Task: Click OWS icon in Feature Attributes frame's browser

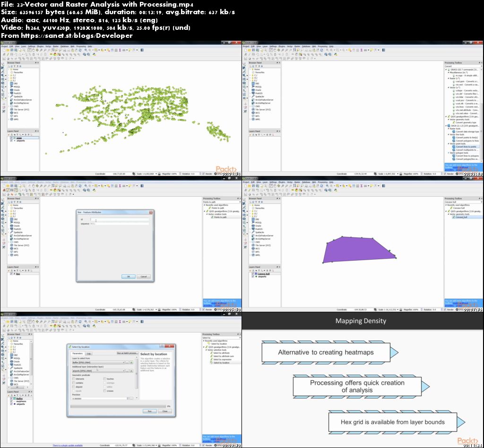Action: click(12, 242)
